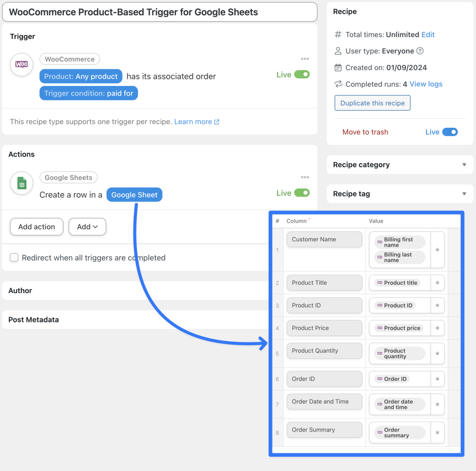The width and height of the screenshot is (476, 471).
Task: Open the action's three-dot options menu
Action: tap(305, 177)
